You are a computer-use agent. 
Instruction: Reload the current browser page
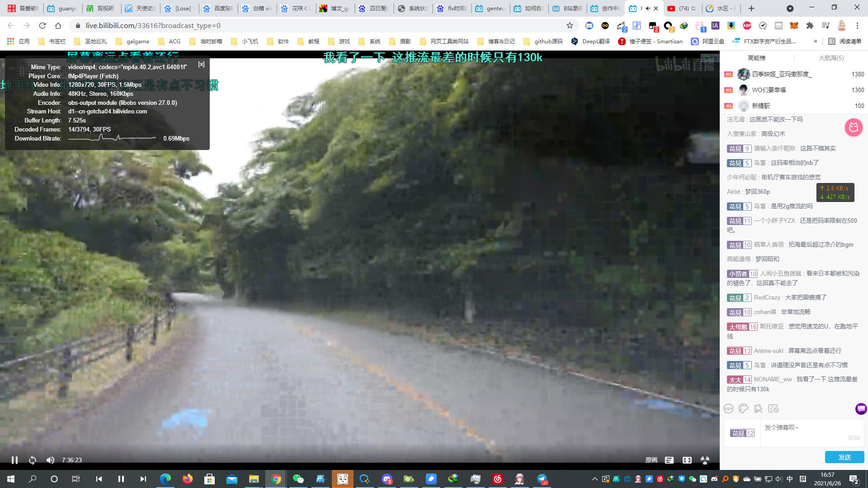point(42,25)
